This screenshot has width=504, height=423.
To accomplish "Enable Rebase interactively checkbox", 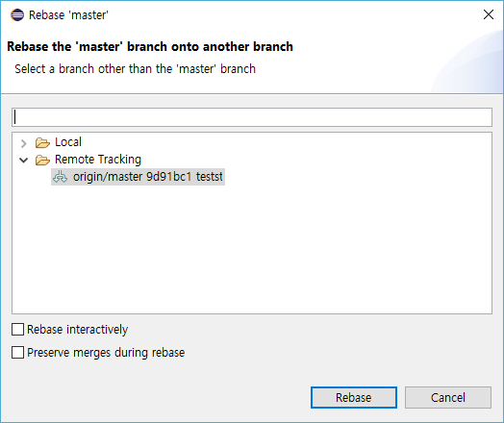I will (17, 329).
